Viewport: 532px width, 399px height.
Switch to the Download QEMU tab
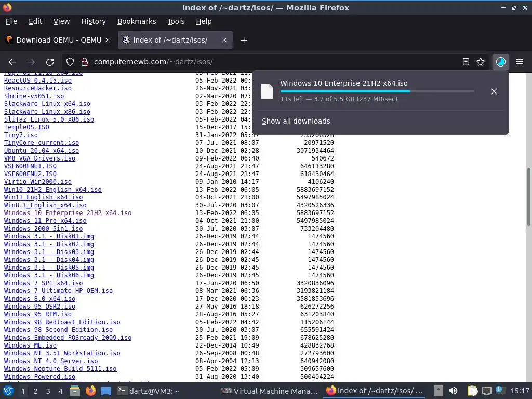(58, 40)
